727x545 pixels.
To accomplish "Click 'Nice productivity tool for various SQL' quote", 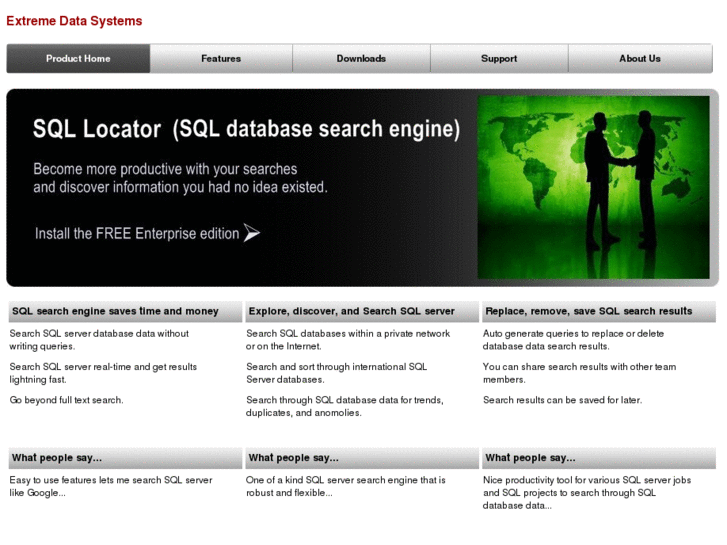I will tap(587, 493).
